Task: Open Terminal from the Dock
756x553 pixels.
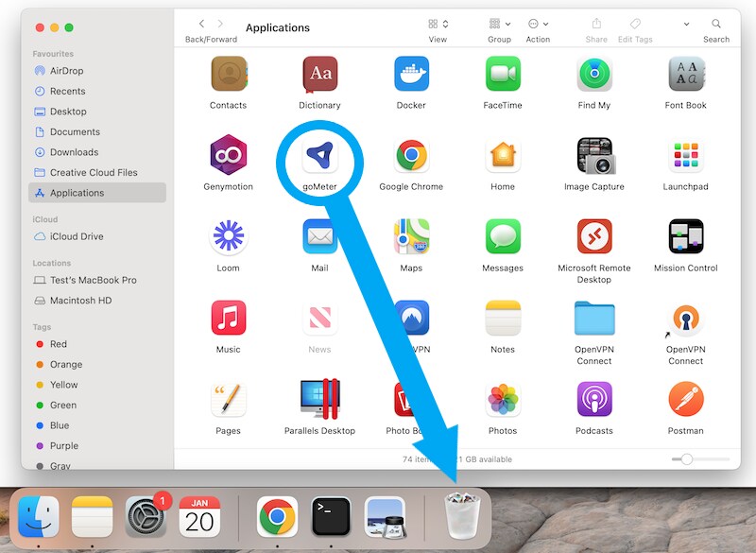Action: tap(332, 517)
